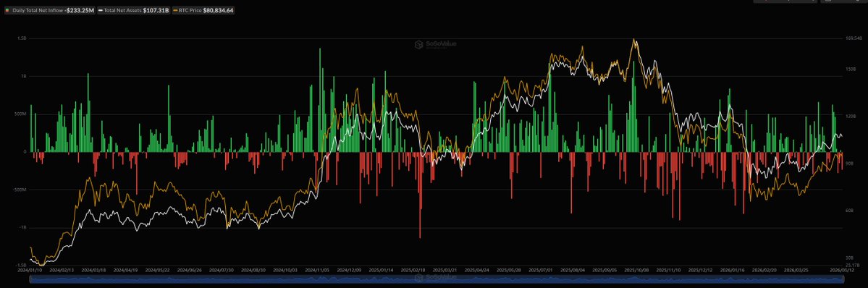Click the 2024/08/30 date axis label

click(x=253, y=271)
